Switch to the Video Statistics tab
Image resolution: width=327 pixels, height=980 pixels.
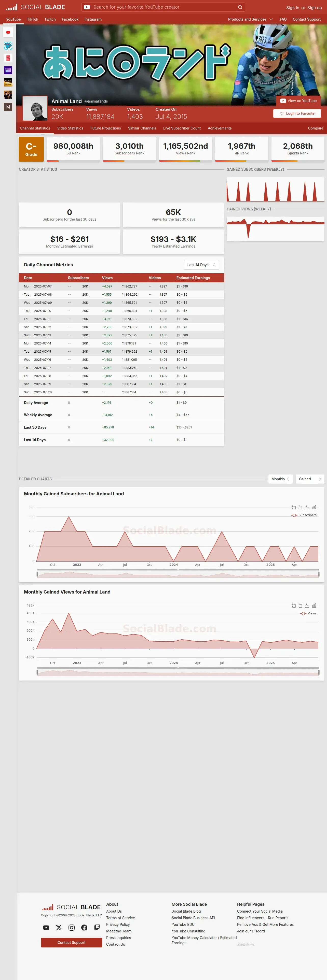[x=70, y=128]
